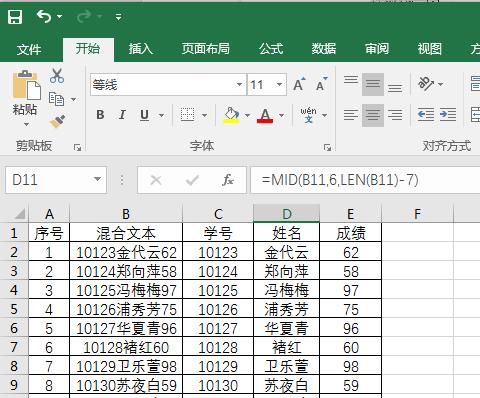Select column D header
480x398 pixels.
tap(287, 214)
